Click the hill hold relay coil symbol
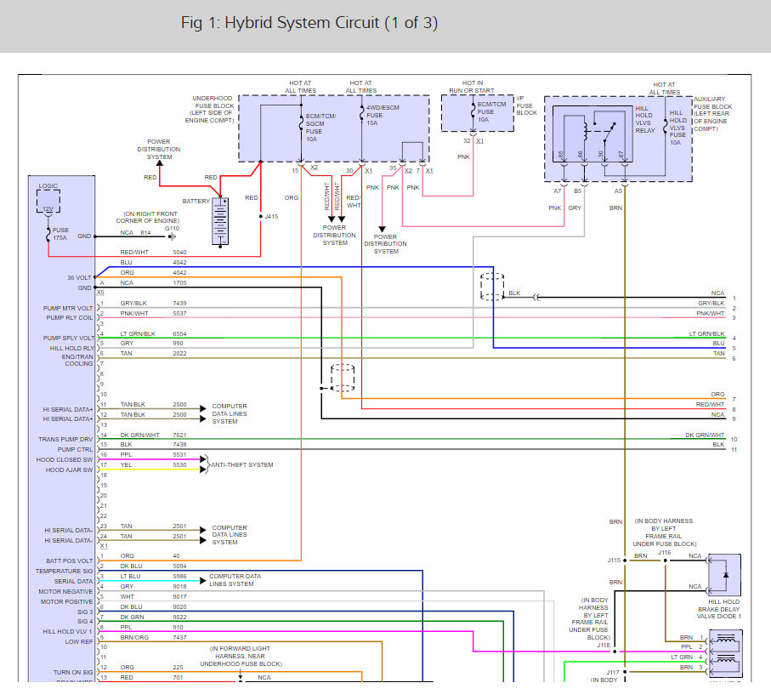 [585, 130]
